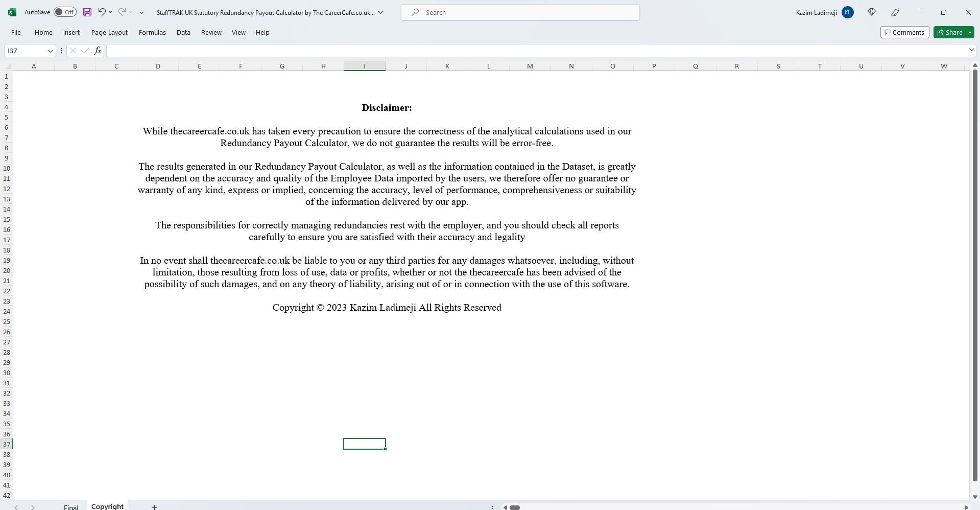
Task: Open the Customize Quick Access Toolbar menu
Action: point(141,12)
